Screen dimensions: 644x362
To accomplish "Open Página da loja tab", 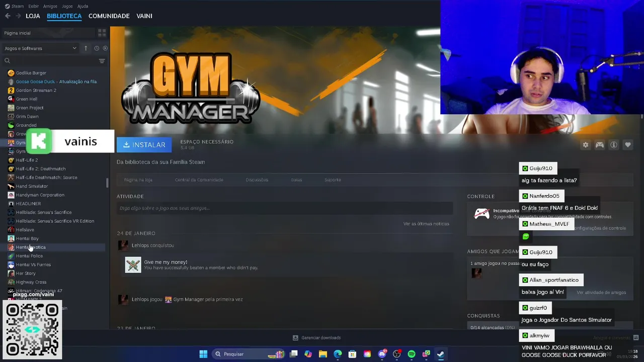I will 138,179.
